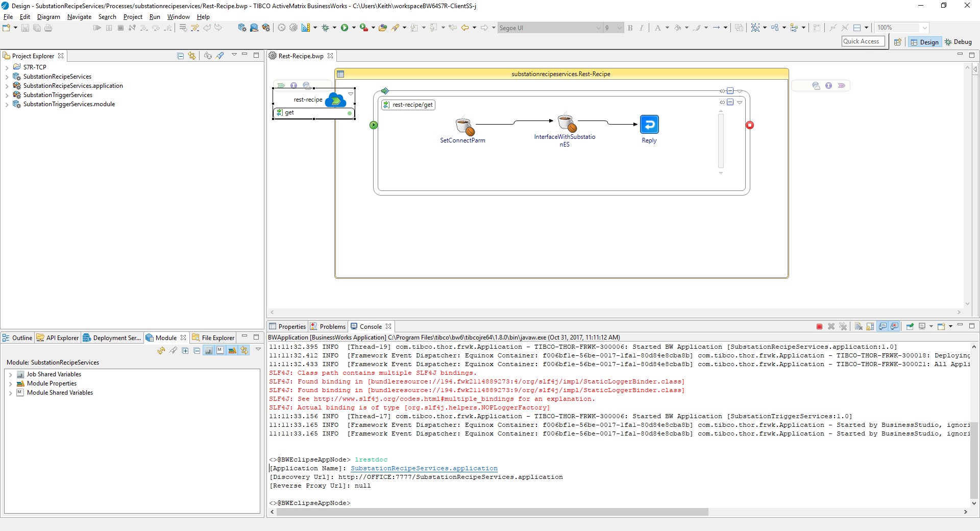This screenshot has height=531, width=980.
Task: Toggle show console on standard output change
Action: coord(883,327)
